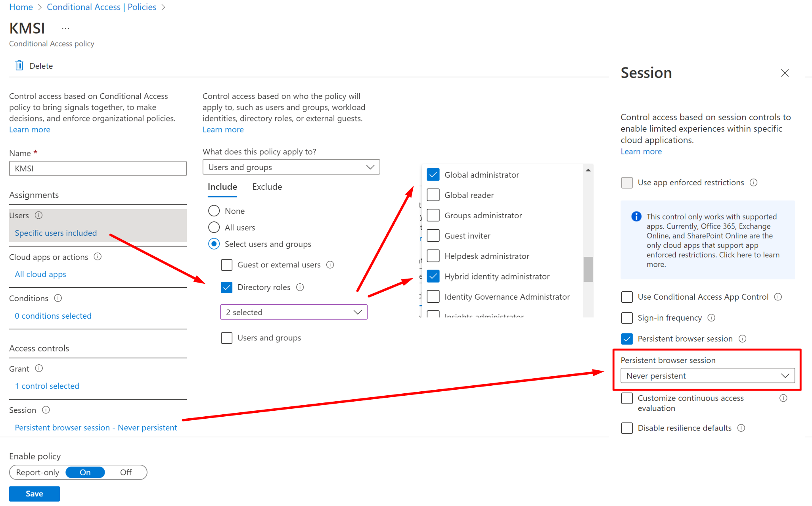Click info icon beside Cloud apps or actions
The width and height of the screenshot is (812, 506).
click(x=98, y=257)
